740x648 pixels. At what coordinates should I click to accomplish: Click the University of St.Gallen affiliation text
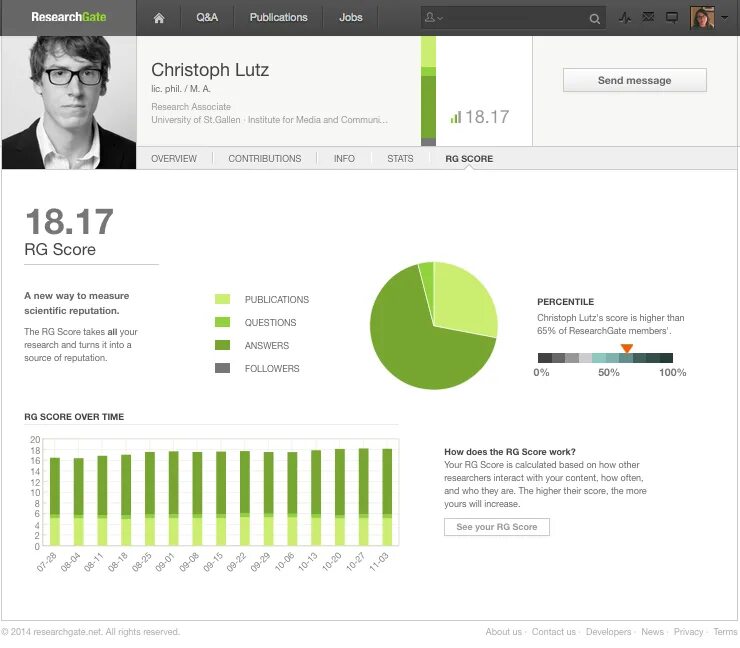tap(196, 120)
